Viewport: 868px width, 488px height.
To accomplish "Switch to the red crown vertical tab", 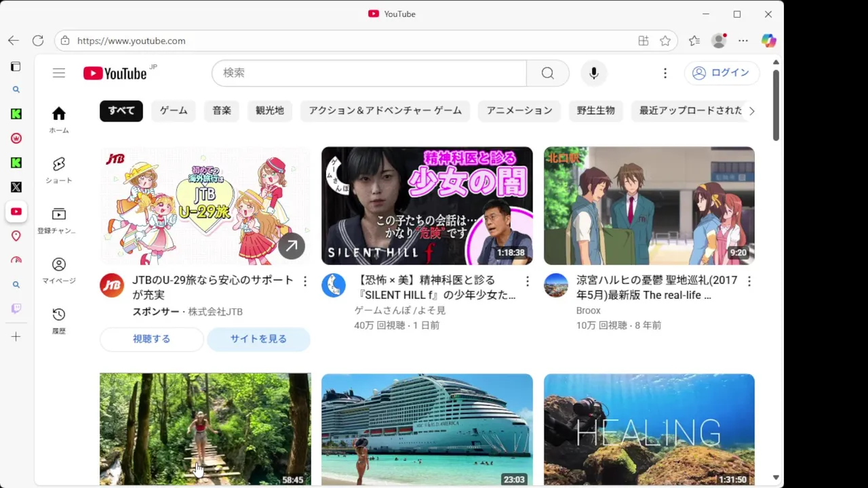I will click(16, 138).
